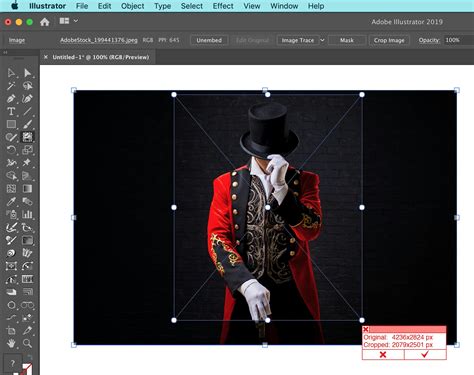Click the crop box right-middle edge handle
This screenshot has height=375, width=474.
(x=362, y=207)
